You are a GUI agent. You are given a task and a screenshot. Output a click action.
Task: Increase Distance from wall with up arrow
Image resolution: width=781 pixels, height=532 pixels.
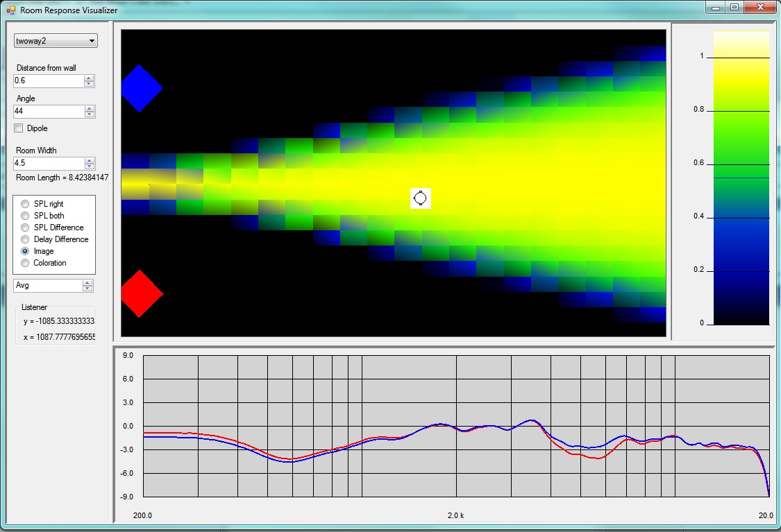click(89, 78)
